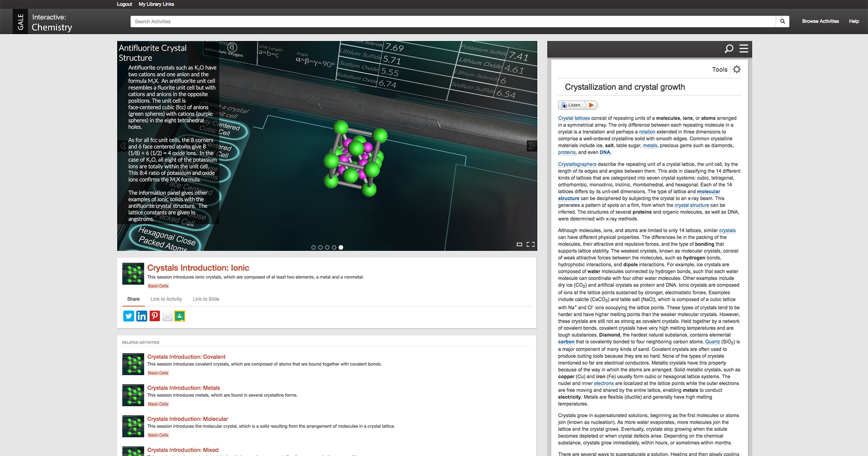Click the metals link in first paragraph

click(x=650, y=146)
